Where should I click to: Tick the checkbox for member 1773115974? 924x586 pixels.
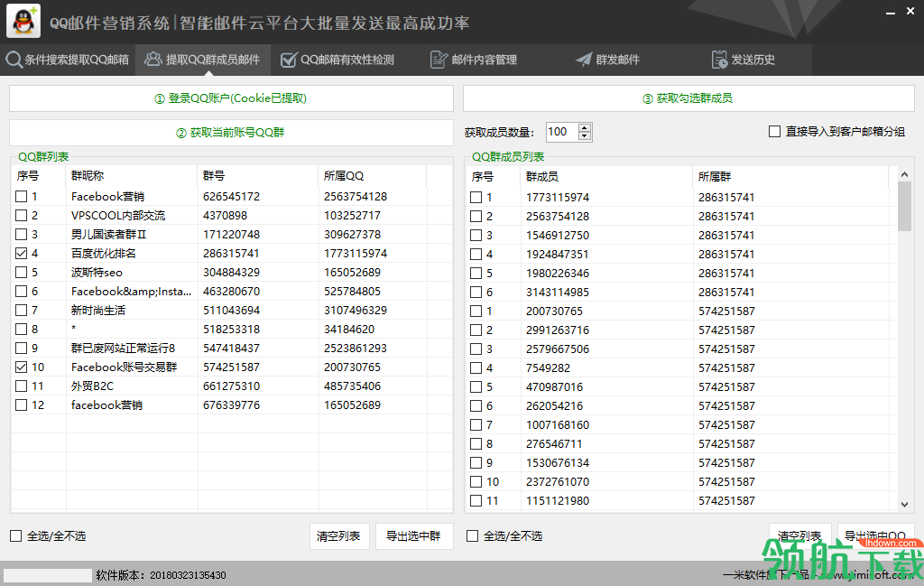point(476,198)
